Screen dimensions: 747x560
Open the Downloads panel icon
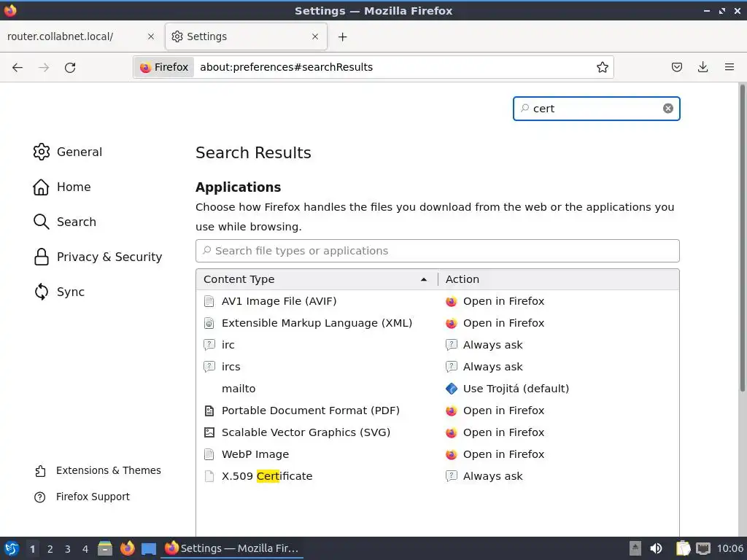coord(703,67)
